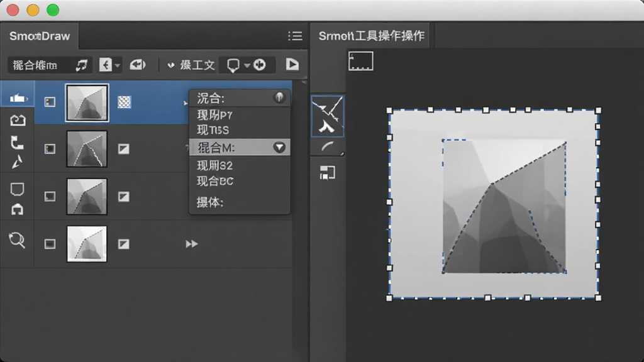Choose the 现刷P7 menu entry

click(x=214, y=115)
